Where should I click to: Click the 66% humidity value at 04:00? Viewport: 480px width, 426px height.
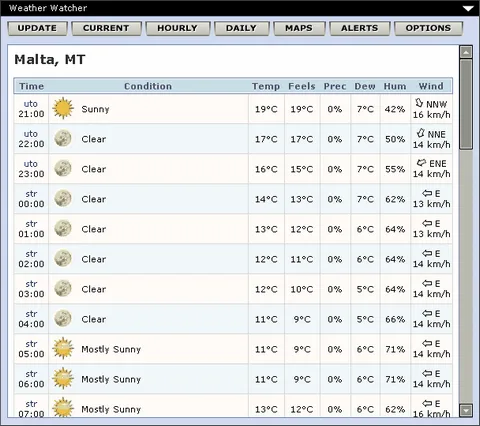tap(395, 319)
